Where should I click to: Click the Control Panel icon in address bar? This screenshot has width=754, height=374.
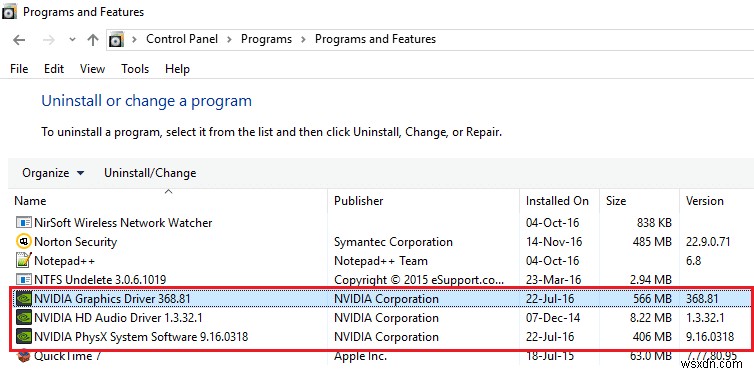116,39
